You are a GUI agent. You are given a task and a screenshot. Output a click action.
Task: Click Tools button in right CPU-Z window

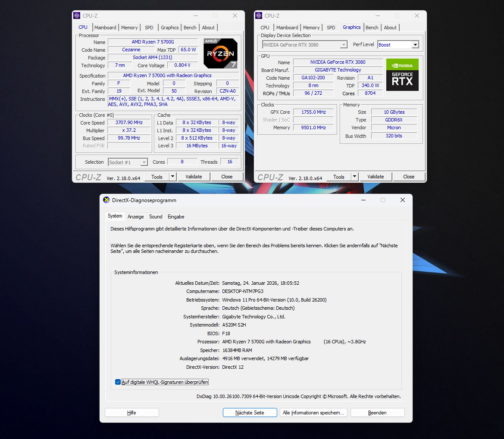(339, 177)
